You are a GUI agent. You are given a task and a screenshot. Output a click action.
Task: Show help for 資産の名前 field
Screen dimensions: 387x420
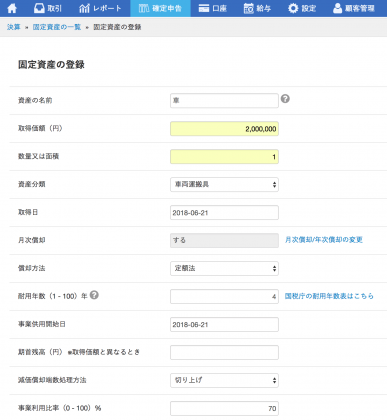(285, 99)
